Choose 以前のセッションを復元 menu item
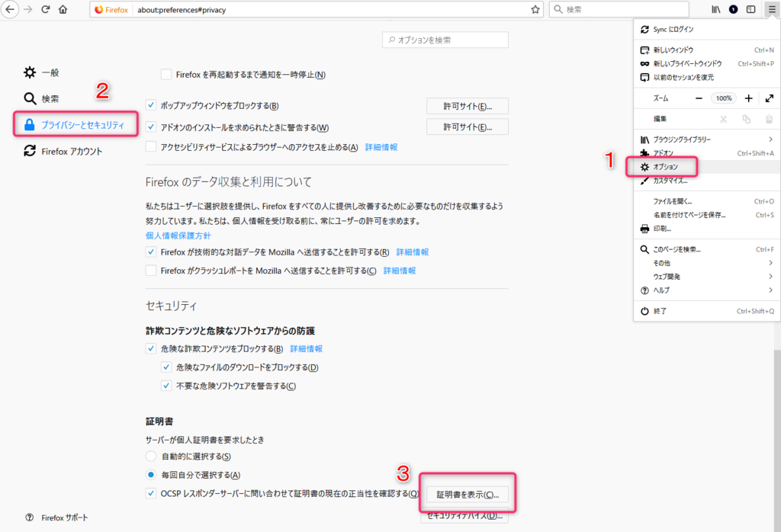781x532 pixels. (707, 77)
